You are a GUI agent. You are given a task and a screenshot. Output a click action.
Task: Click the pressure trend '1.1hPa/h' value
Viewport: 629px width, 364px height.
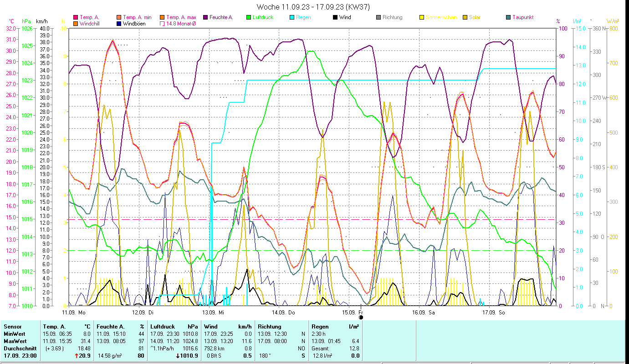[163, 348]
